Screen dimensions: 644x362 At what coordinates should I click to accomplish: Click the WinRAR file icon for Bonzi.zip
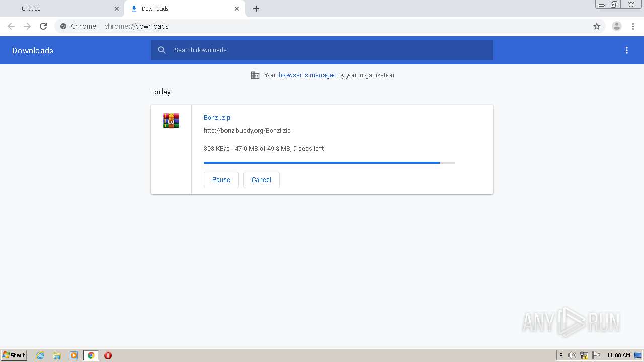click(x=171, y=121)
